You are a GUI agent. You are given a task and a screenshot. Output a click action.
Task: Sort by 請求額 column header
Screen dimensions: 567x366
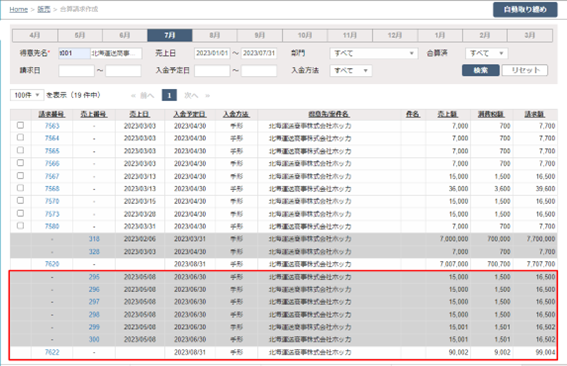[x=535, y=114]
